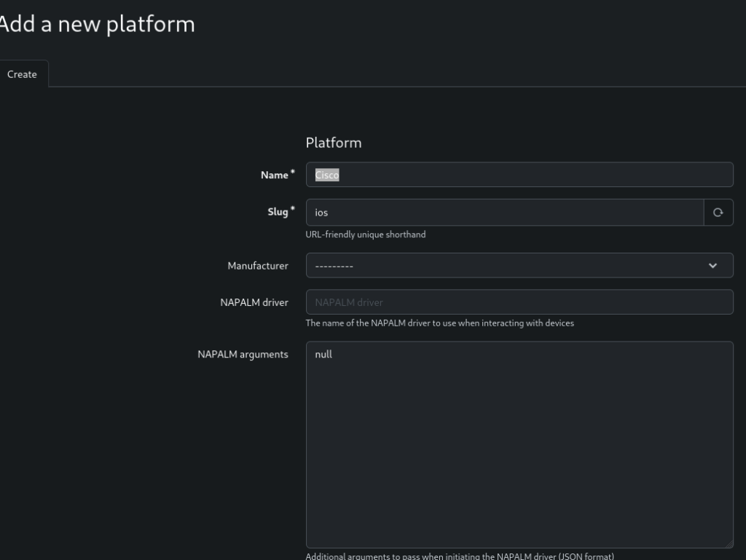Focus the Slug field containing ios
Viewport: 746px width, 560px height.
pyautogui.click(x=504, y=213)
